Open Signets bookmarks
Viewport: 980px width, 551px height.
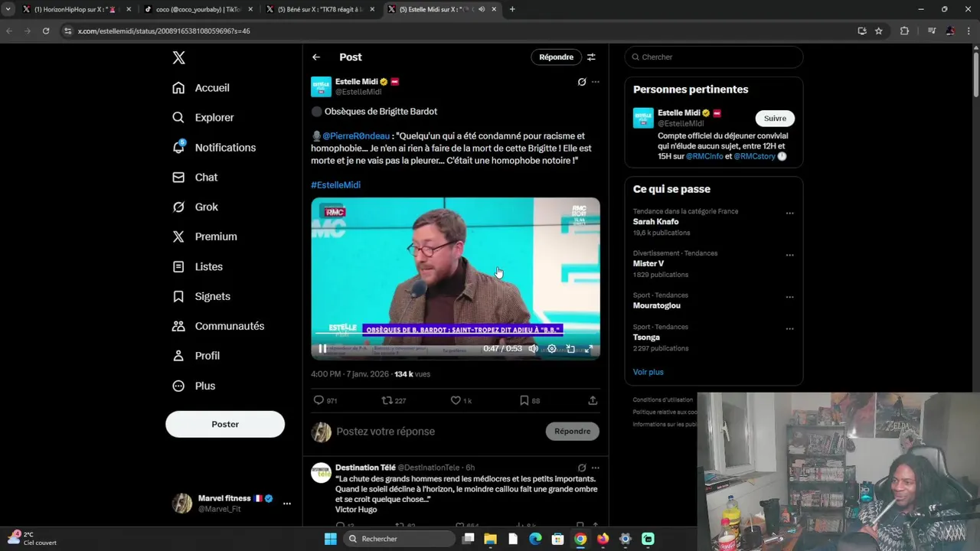202,296
